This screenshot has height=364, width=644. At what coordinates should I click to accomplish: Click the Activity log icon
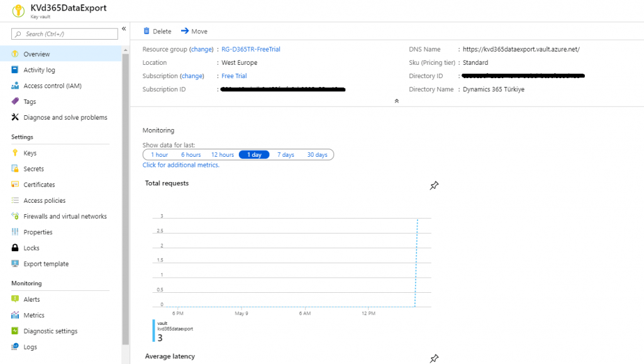[x=15, y=70]
